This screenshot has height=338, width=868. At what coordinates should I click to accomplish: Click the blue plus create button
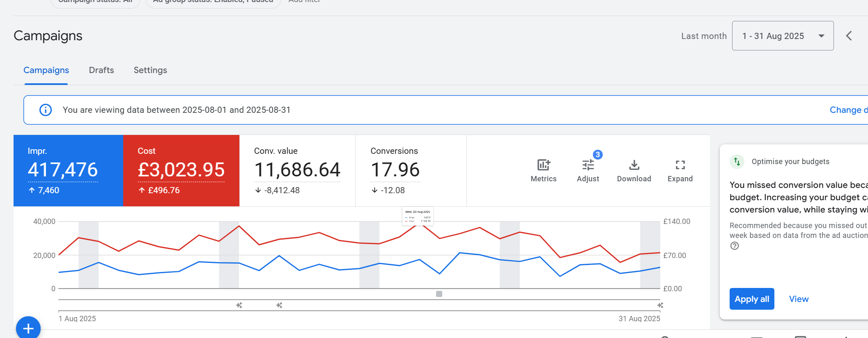click(x=28, y=328)
